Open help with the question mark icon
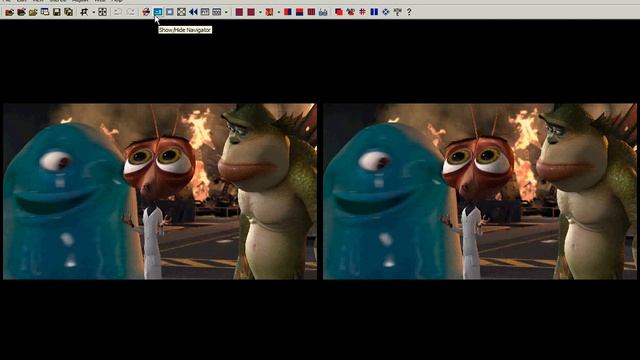 pos(409,12)
